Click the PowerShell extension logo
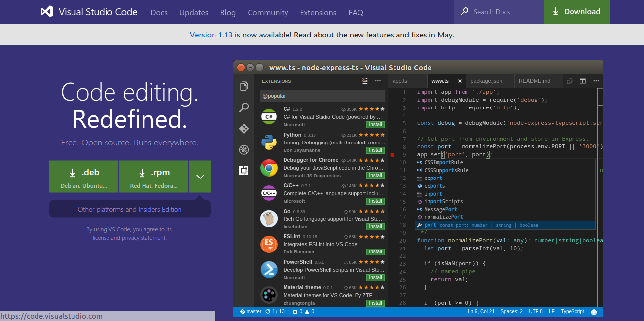This screenshot has width=644, height=321. point(269,270)
